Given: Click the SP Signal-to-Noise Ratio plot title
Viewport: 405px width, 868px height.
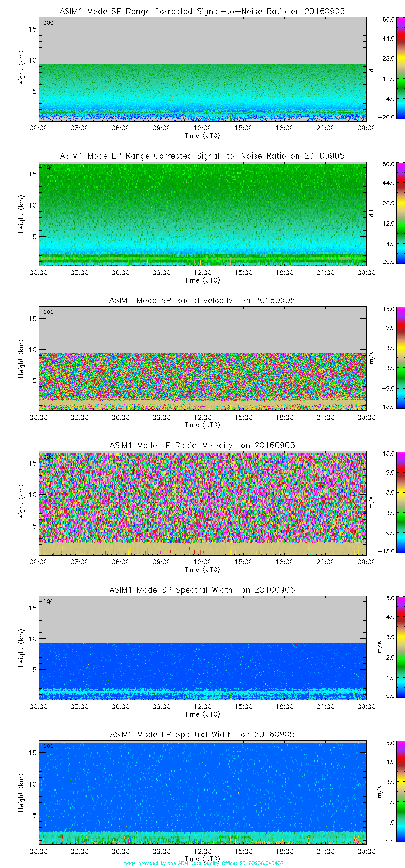Looking at the screenshot, I should coord(202,11).
